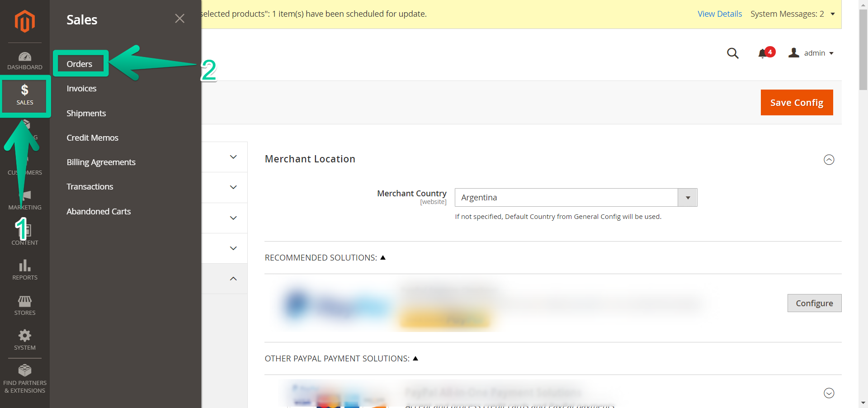Close the Sales submenu panel
868x408 pixels.
179,19
